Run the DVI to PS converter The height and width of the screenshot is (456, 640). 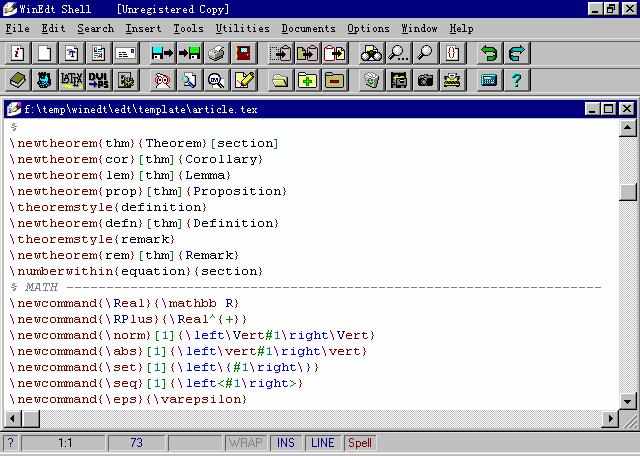pyautogui.click(x=98, y=80)
